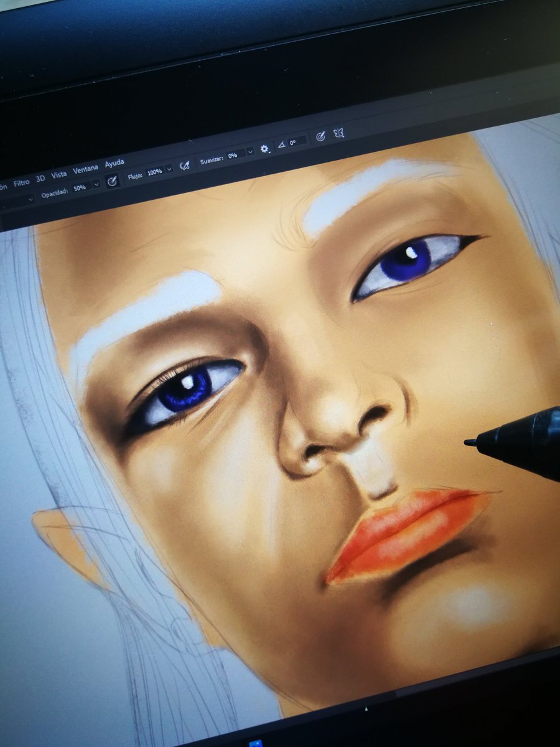Toggle pen pressure for opacity icon
560x747 pixels.
pyautogui.click(x=113, y=181)
